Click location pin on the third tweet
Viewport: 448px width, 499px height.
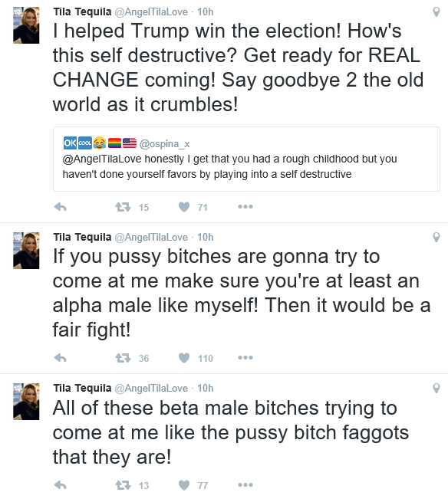point(436,389)
